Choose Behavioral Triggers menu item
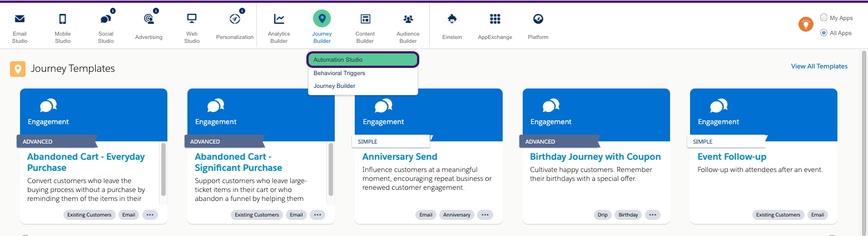Screen dimensions: 868x236 click(x=339, y=73)
